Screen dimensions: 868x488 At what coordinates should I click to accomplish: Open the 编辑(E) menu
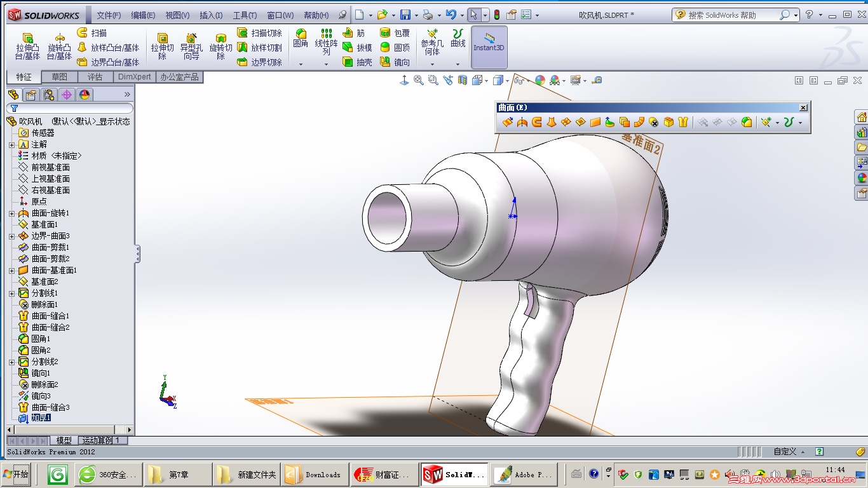[x=143, y=15]
